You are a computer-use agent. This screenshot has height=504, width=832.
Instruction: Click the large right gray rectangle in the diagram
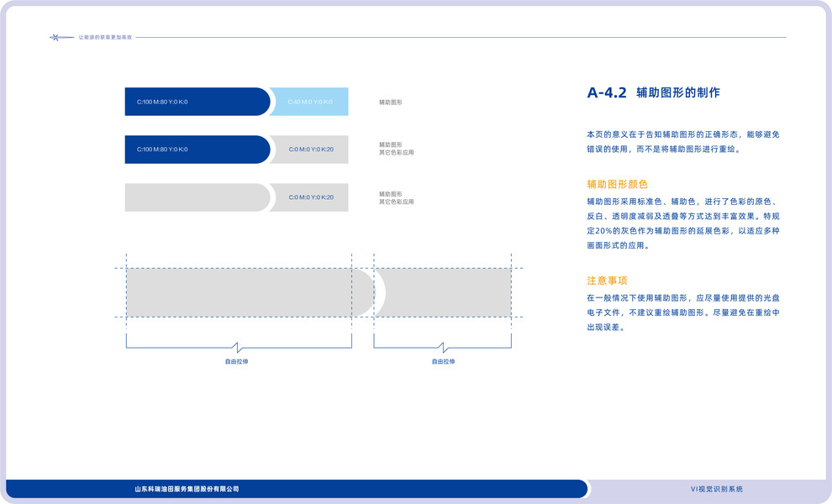click(444, 293)
